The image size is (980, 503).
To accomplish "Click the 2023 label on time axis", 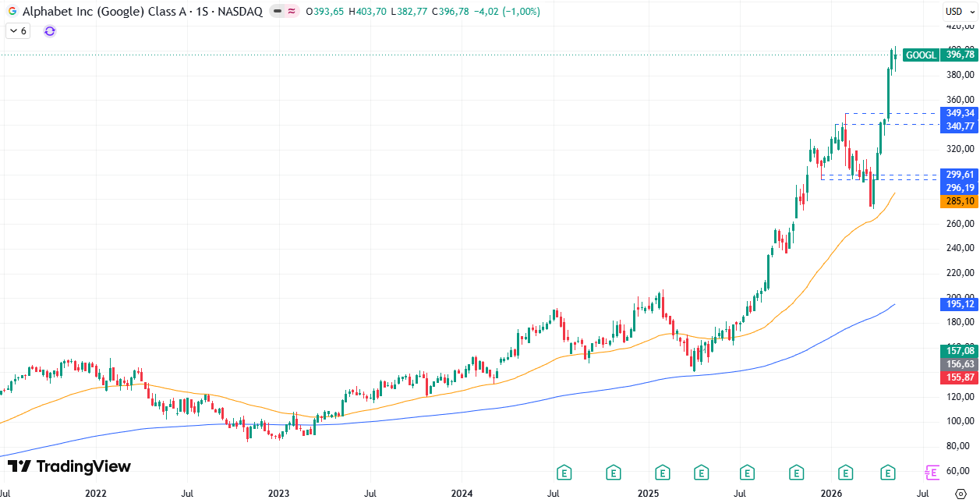I will [279, 494].
